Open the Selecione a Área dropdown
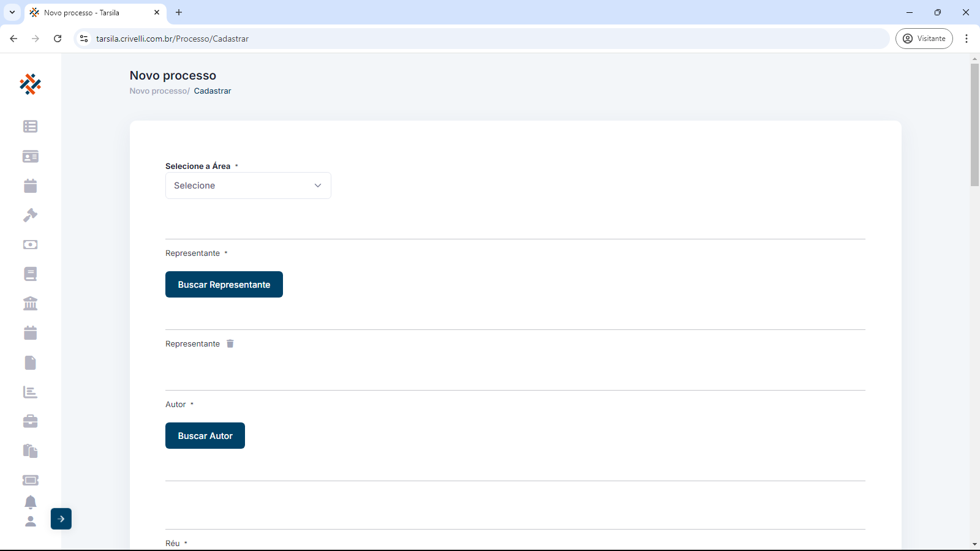This screenshot has width=980, height=551. coord(248,186)
